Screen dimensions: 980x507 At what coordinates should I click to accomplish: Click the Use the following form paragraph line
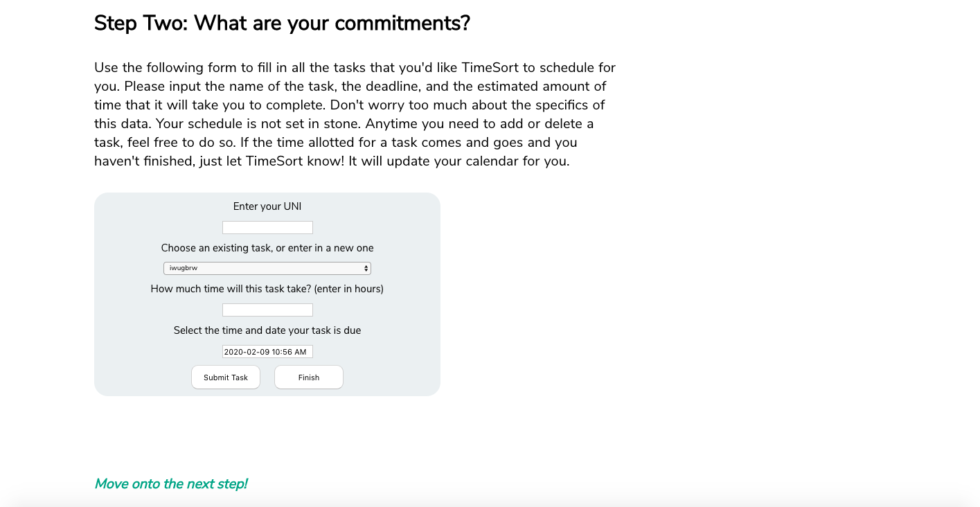(x=355, y=68)
